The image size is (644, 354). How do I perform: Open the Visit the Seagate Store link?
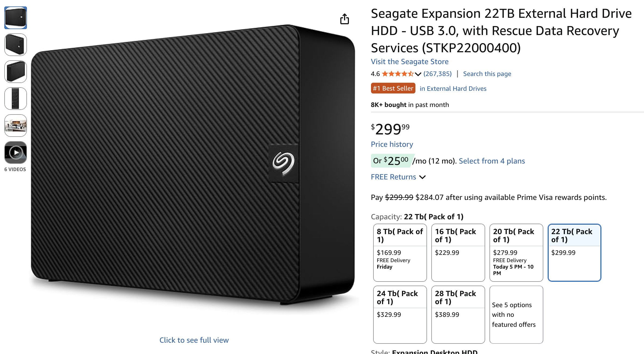(x=409, y=62)
